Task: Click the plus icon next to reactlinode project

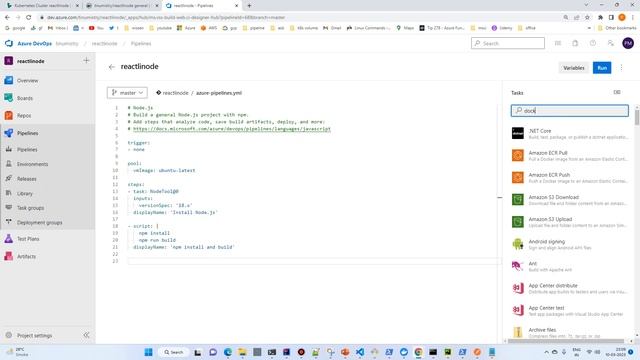Action: [86, 60]
